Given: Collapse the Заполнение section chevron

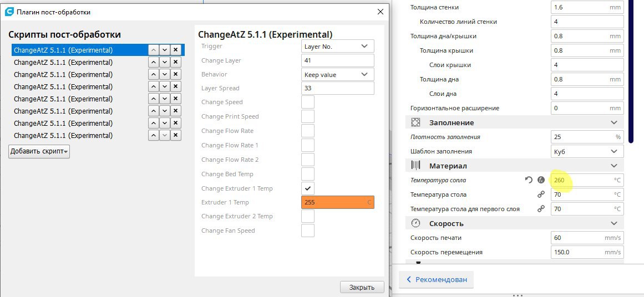Looking at the screenshot, I should pyautogui.click(x=613, y=122).
